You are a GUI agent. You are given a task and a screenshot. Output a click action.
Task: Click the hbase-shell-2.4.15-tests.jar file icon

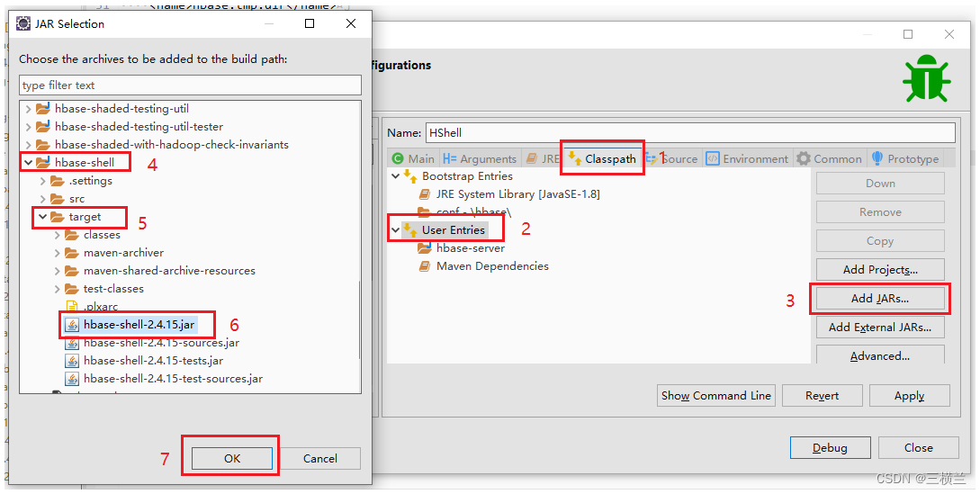[73, 361]
